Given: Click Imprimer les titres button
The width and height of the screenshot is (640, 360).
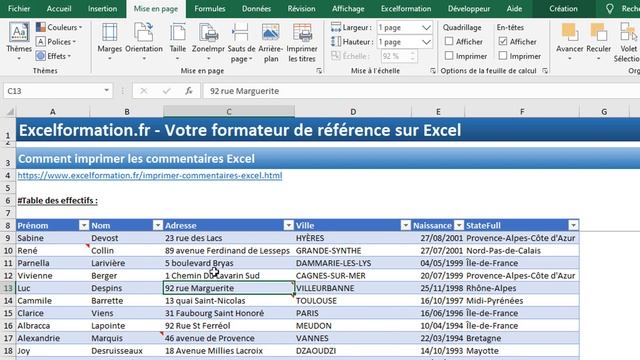Looking at the screenshot, I should coord(302,43).
